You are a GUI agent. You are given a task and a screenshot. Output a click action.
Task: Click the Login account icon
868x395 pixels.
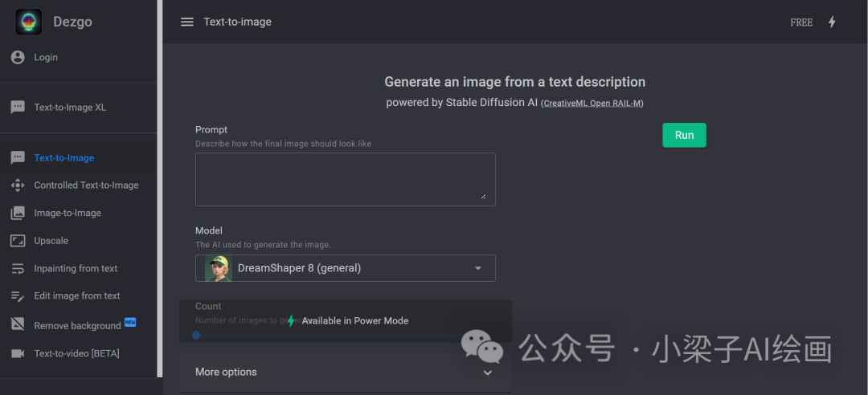pyautogui.click(x=18, y=58)
